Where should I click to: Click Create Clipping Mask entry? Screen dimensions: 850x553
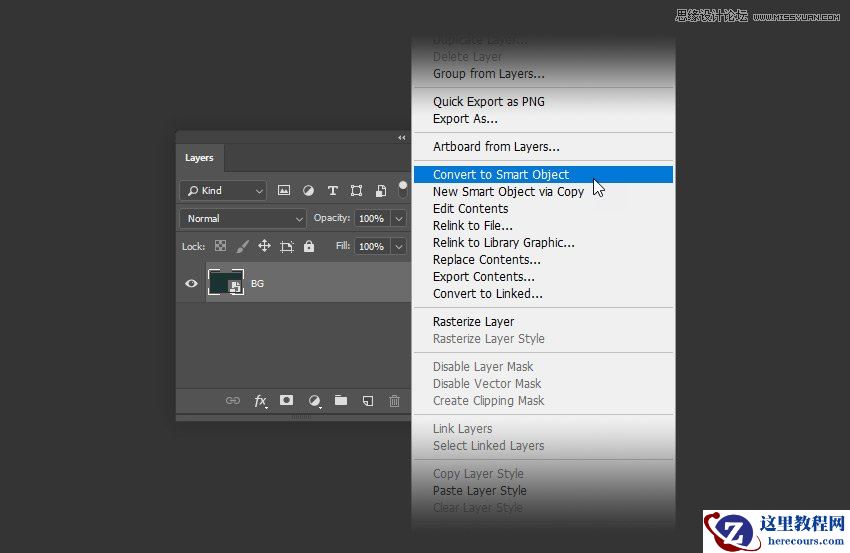(x=543, y=401)
